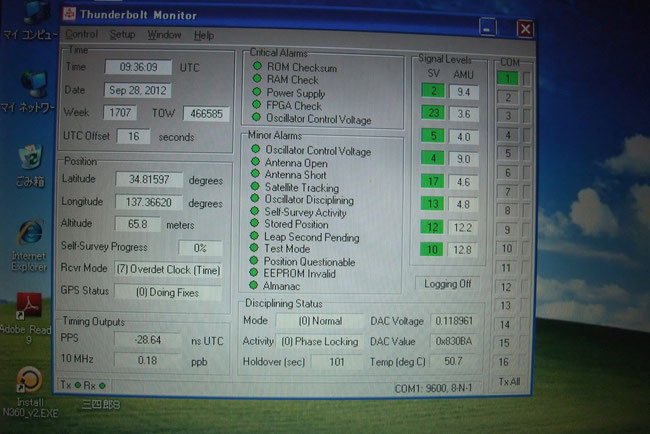Click the Recycle Bin desktop icon
Image resolution: width=650 pixels, height=434 pixels.
pos(30,160)
